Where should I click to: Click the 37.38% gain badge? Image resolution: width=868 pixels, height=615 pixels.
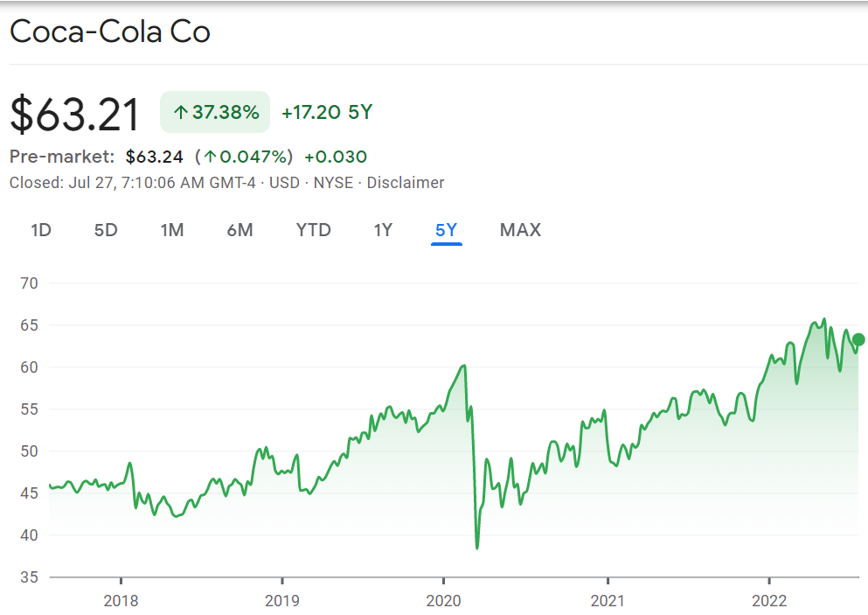[x=215, y=112]
